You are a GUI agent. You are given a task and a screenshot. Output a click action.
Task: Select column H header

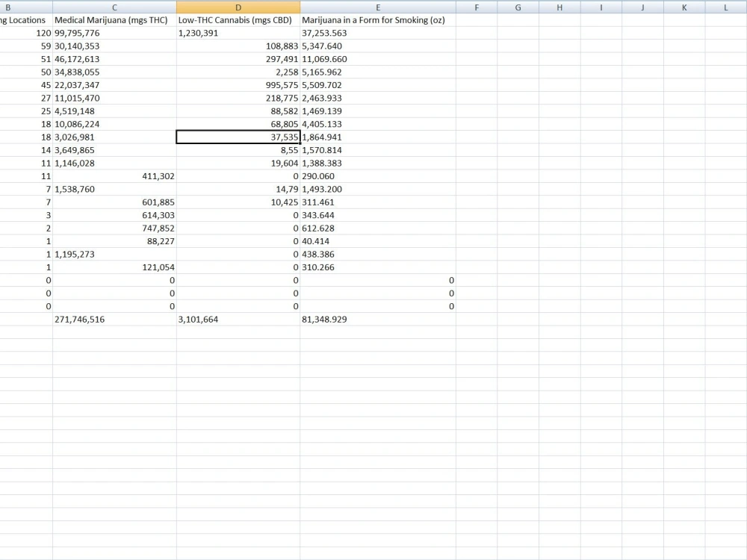(x=560, y=7)
